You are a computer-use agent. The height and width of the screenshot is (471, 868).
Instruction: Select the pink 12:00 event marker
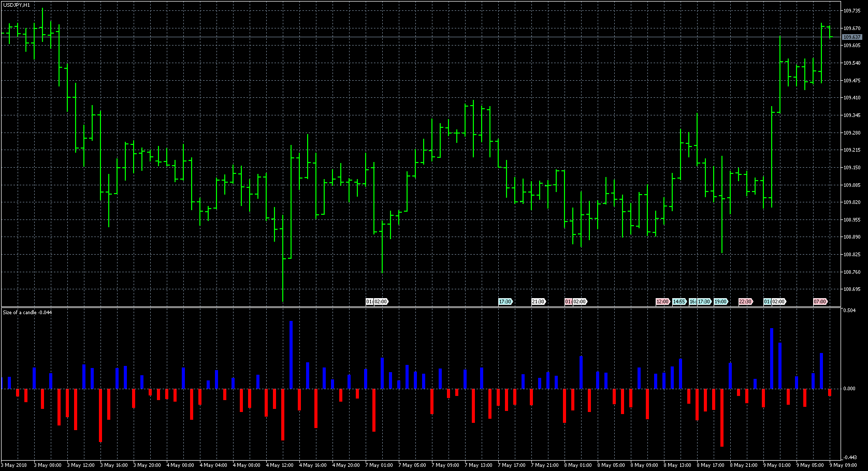tap(662, 302)
